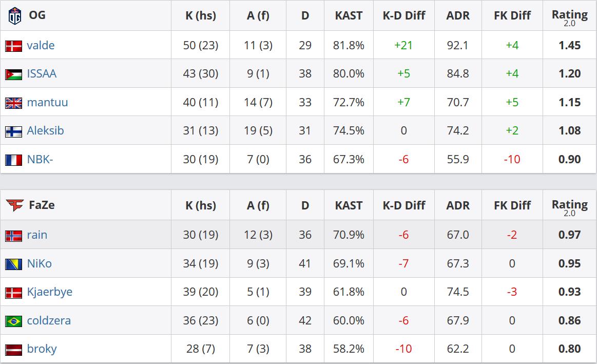
Task: Sort FaZe table by Rating 2.0
Action: [x=569, y=206]
